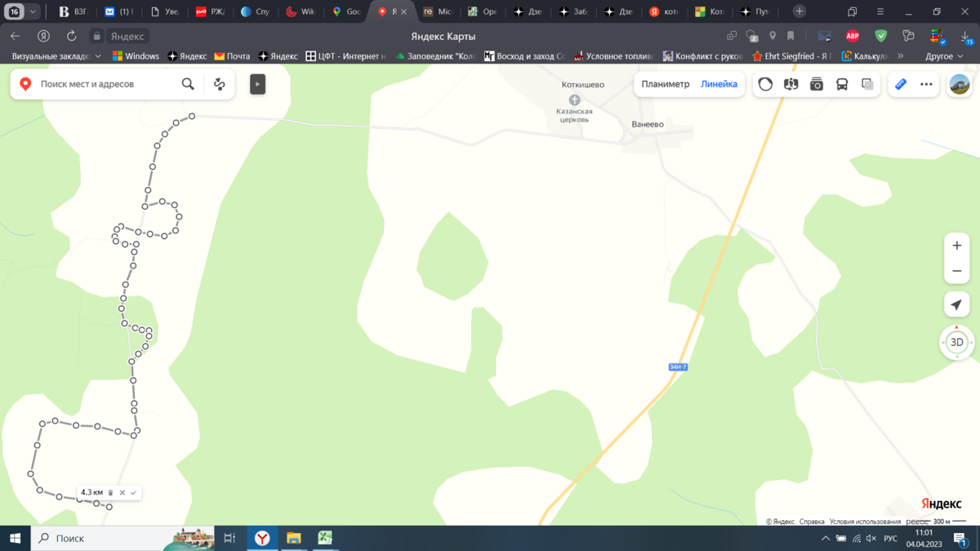
Task: Open ЦФТ - Интернет bookmark
Action: click(345, 56)
